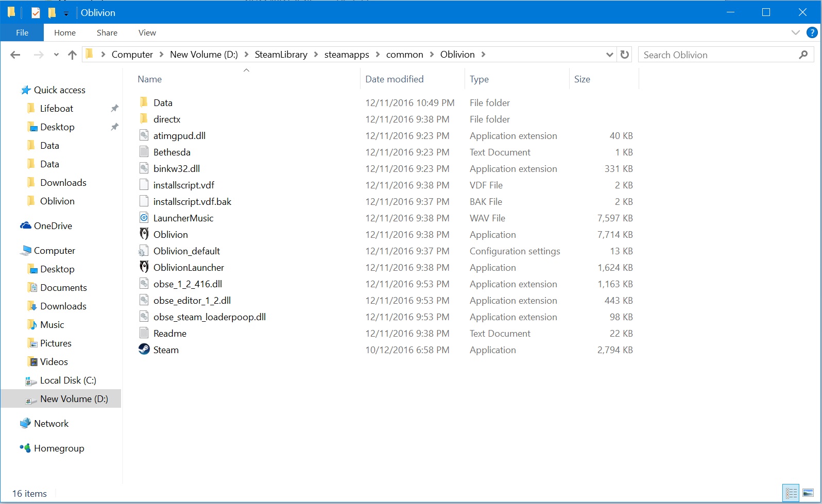Navigate to New Volume (D:) in address bar
Image resolution: width=822 pixels, height=504 pixels.
[x=204, y=55]
